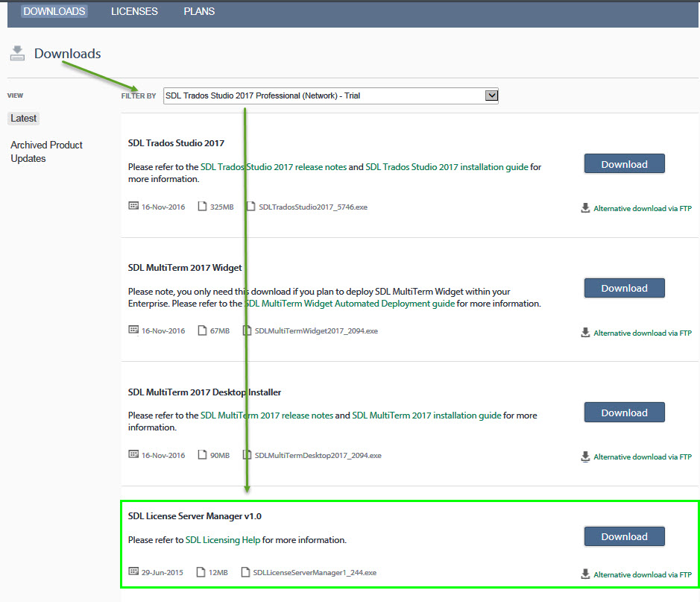The image size is (700, 602).
Task: Use FTP alternative download for MultiTerm Widget
Action: (643, 333)
